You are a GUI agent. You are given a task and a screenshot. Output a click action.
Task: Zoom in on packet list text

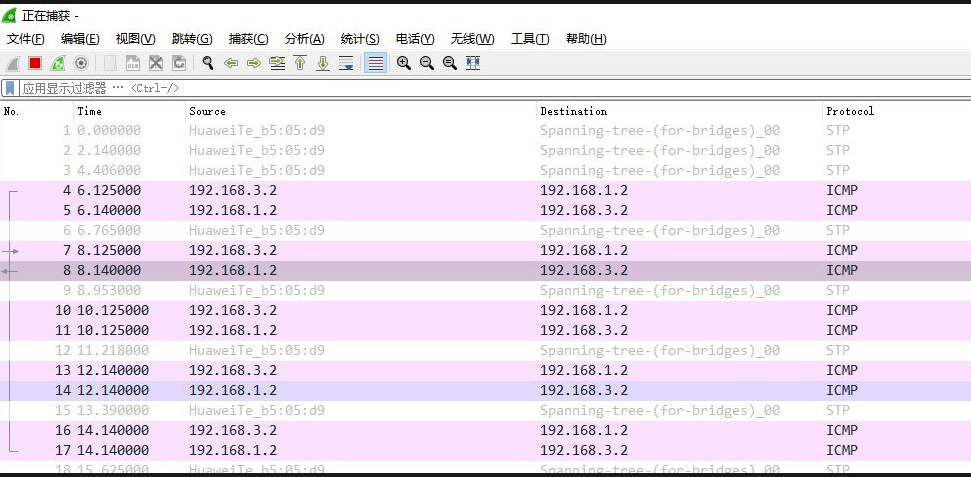404,63
